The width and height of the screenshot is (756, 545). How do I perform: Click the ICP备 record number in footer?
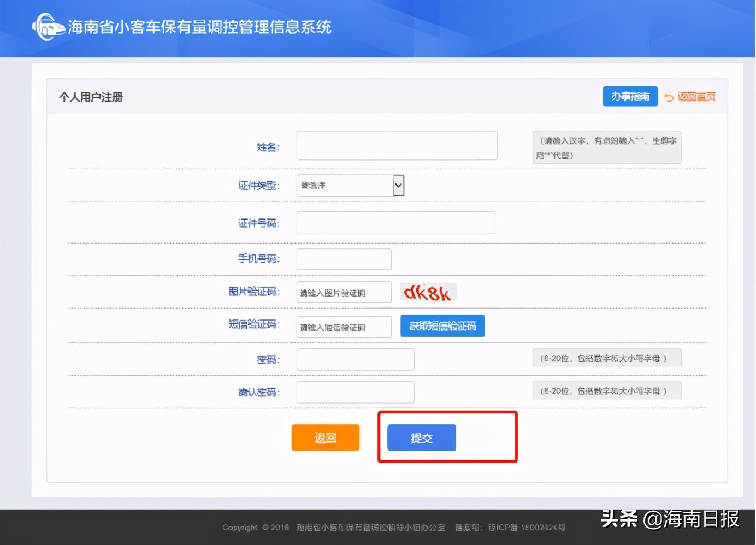click(527, 528)
